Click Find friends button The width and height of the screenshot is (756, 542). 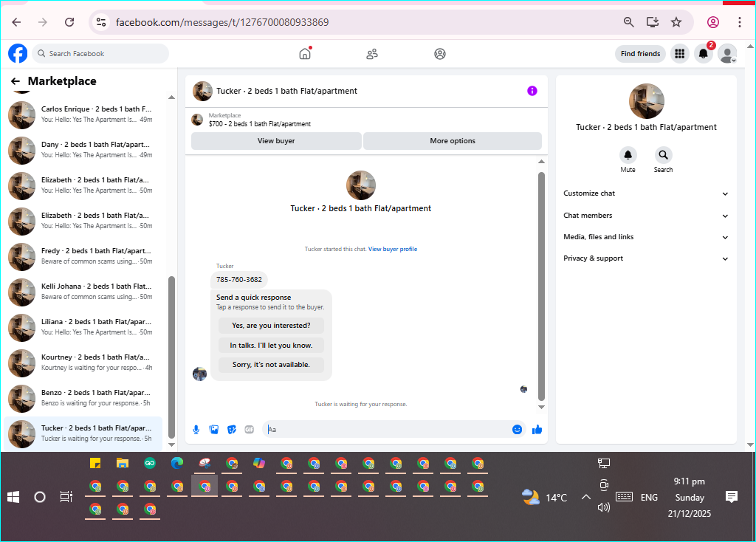pyautogui.click(x=640, y=53)
